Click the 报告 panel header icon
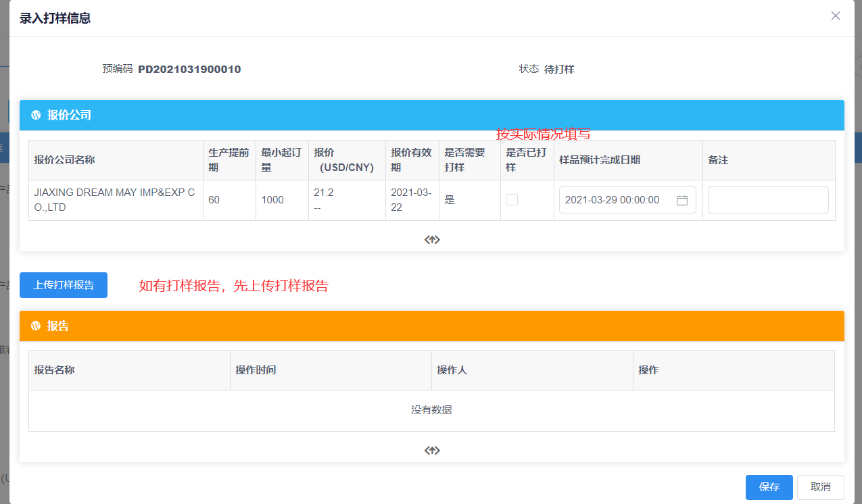 tap(36, 326)
